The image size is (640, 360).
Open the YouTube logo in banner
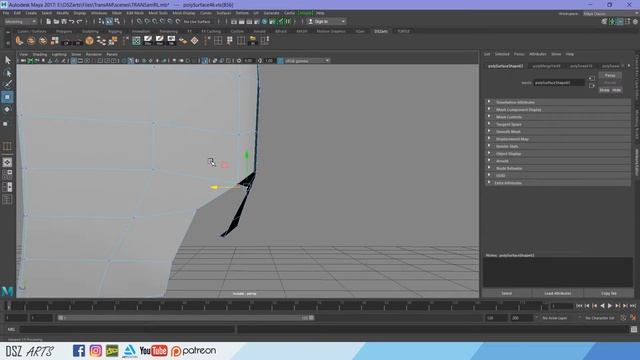153,351
